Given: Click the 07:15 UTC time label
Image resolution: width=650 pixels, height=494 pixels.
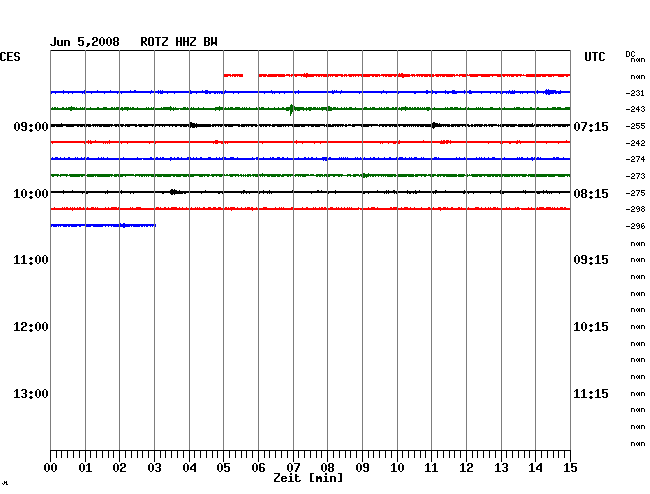Looking at the screenshot, I should pos(591,126).
